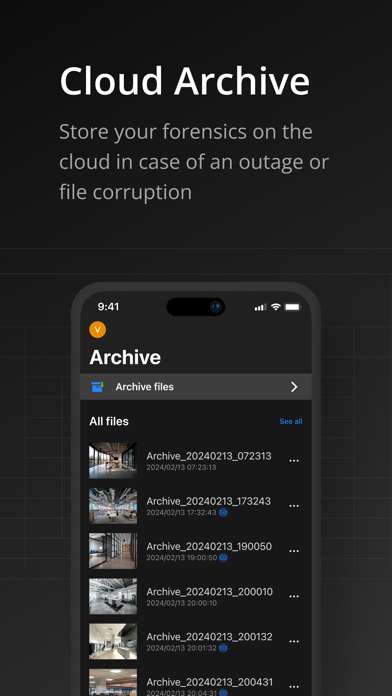Select file name Archive_20240213_072313
The width and height of the screenshot is (392, 696).
point(209,456)
